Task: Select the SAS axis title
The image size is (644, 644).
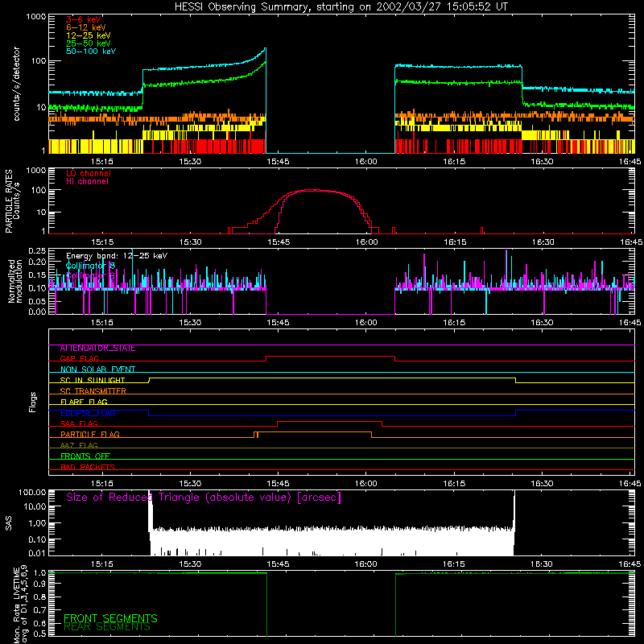Action: tap(8, 523)
